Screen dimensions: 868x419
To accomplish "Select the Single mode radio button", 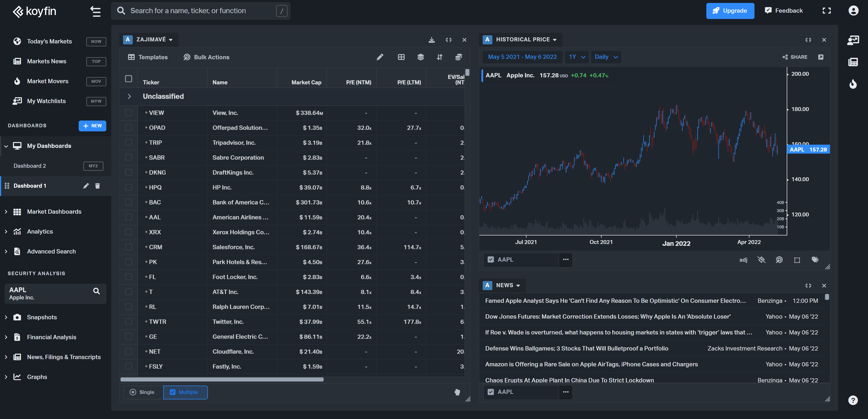I will pyautogui.click(x=133, y=392).
